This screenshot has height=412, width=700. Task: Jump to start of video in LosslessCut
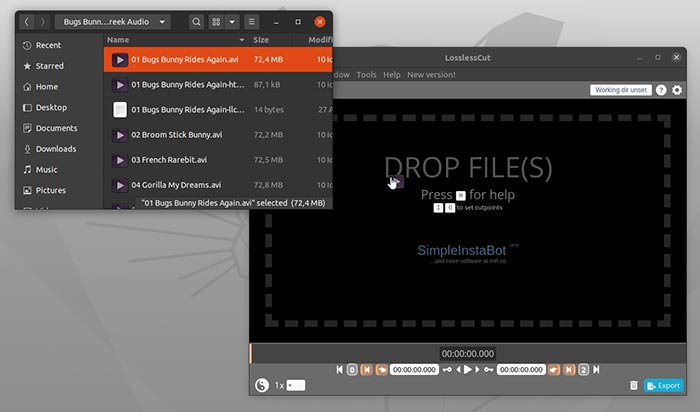[x=339, y=370]
